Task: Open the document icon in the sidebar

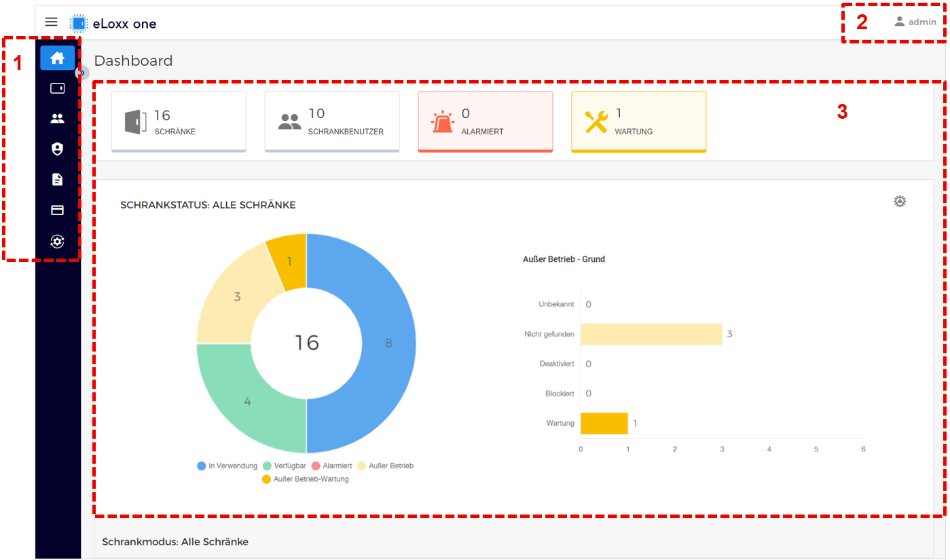Action: pyautogui.click(x=57, y=180)
